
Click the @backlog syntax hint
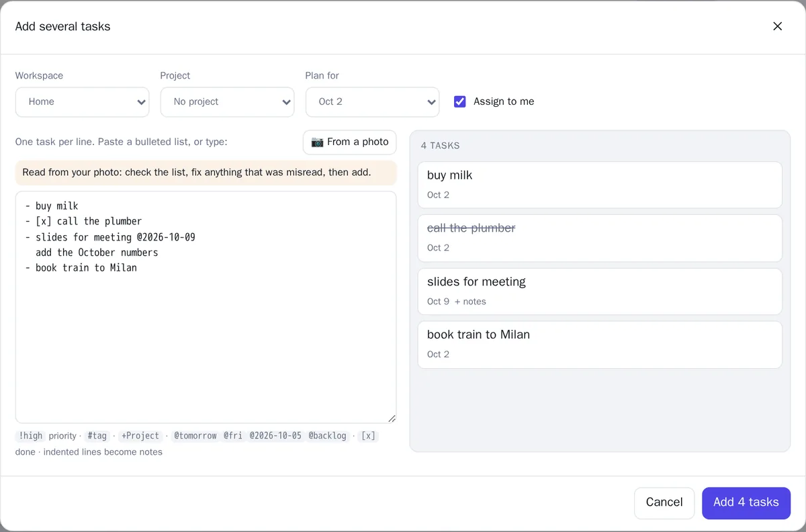click(328, 436)
